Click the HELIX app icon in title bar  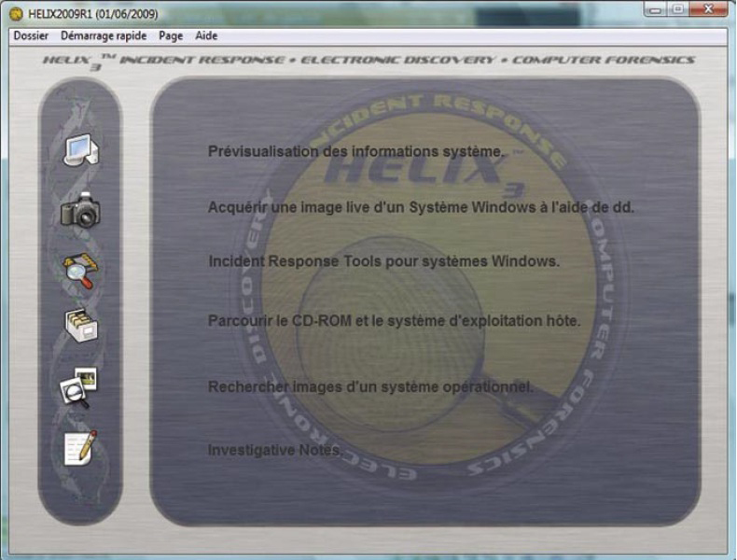tap(15, 15)
